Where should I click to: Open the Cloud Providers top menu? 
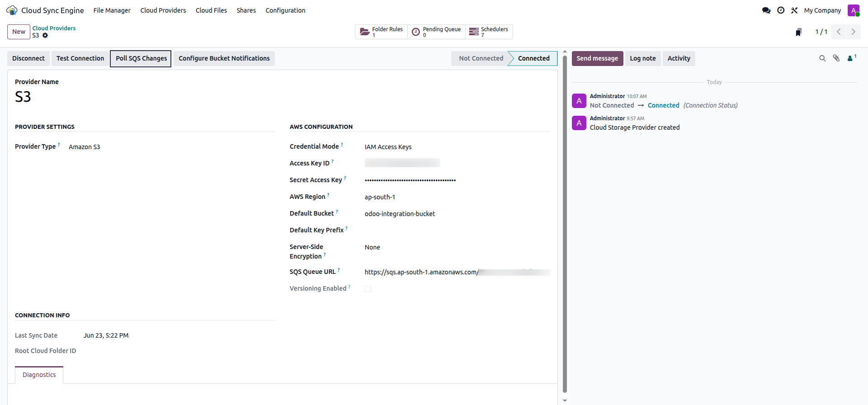point(163,10)
